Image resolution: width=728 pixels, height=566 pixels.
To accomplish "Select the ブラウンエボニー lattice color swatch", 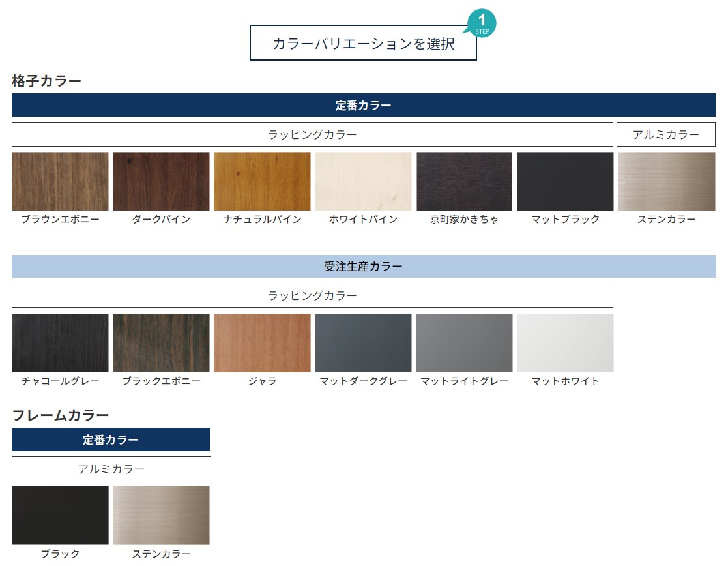I will [60, 181].
